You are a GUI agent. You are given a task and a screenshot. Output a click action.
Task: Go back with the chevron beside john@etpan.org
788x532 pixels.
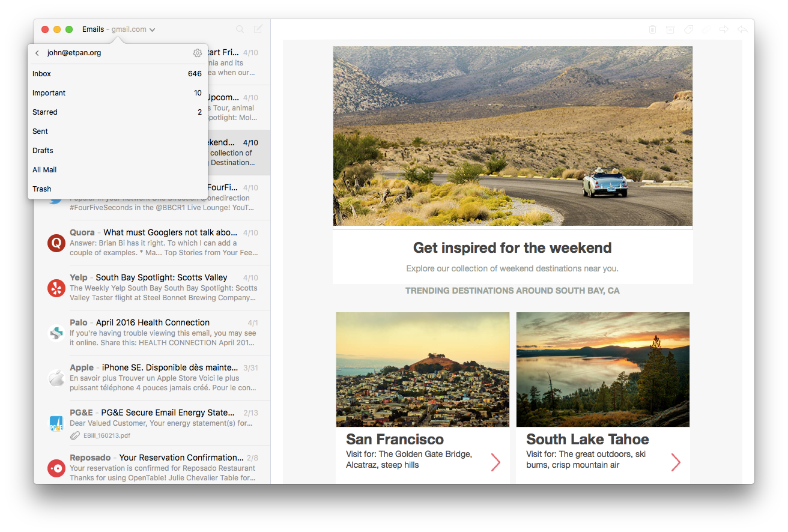coord(37,53)
